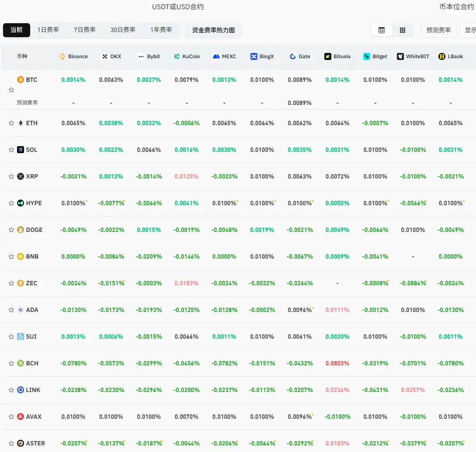This screenshot has height=452, width=476.
Task: Click Bybit BNB rate -0.0209%
Action: pyautogui.click(x=149, y=256)
